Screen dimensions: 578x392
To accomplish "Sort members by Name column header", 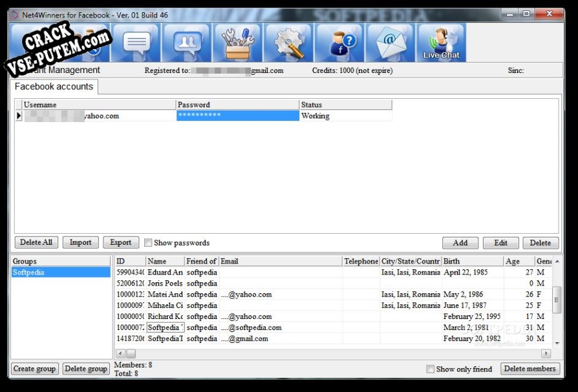I will (165, 261).
